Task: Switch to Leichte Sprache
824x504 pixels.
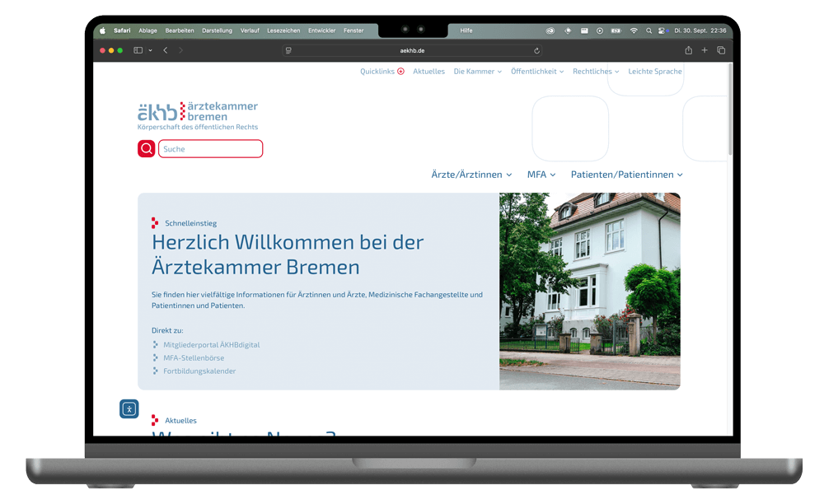Action: 655,72
